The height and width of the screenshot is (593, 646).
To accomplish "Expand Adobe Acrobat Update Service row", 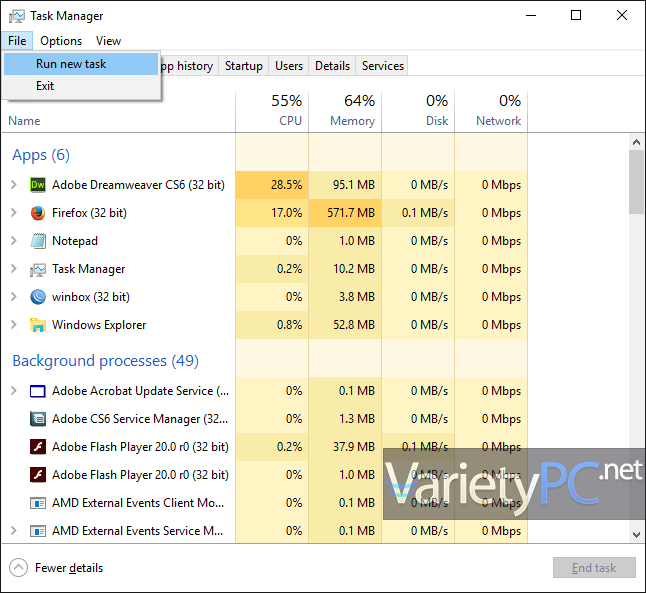I will point(14,391).
